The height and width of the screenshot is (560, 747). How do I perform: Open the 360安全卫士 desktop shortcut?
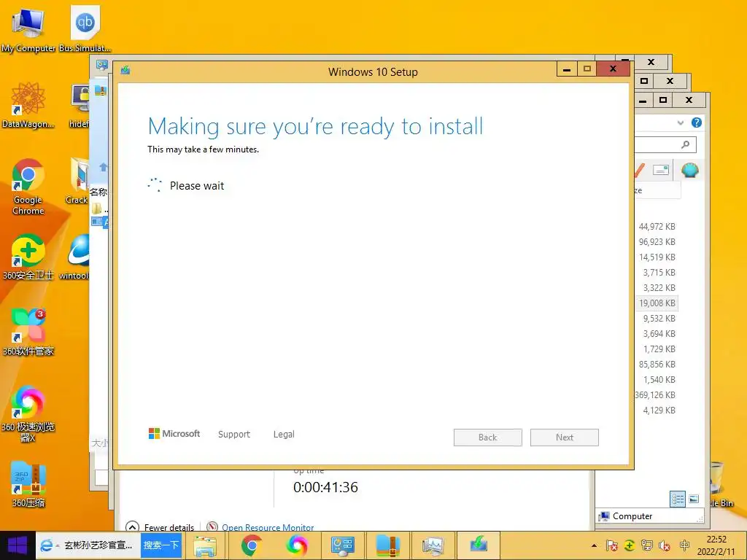pyautogui.click(x=28, y=257)
